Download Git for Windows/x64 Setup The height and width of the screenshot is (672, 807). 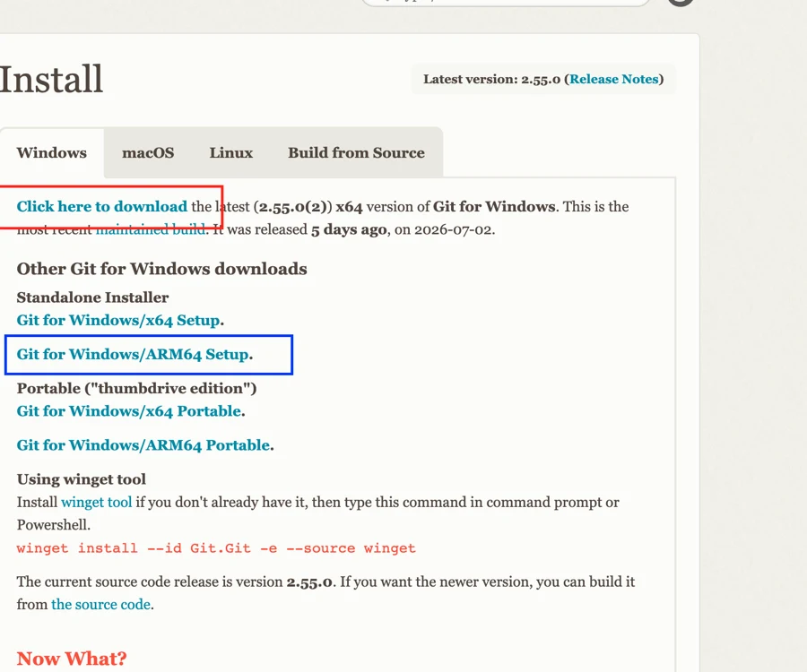118,320
